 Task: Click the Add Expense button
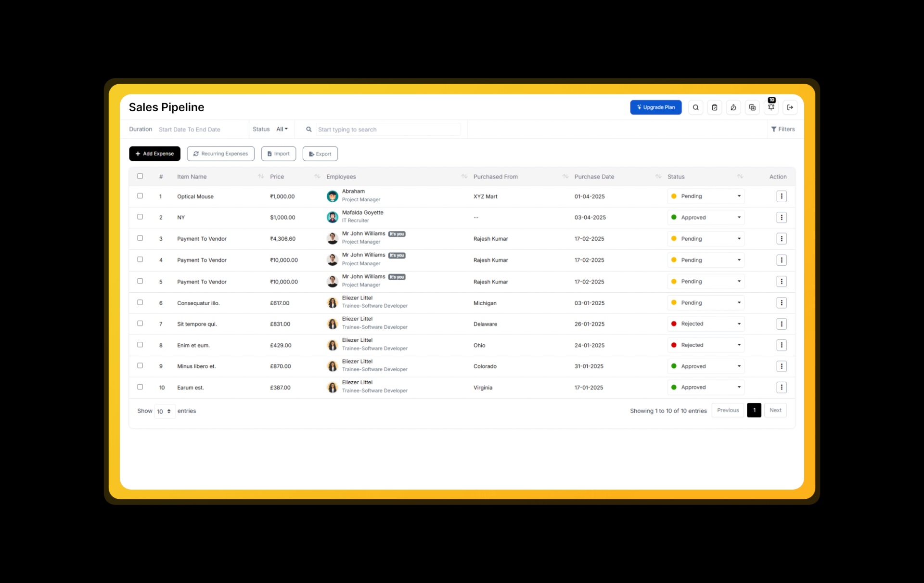tap(154, 154)
